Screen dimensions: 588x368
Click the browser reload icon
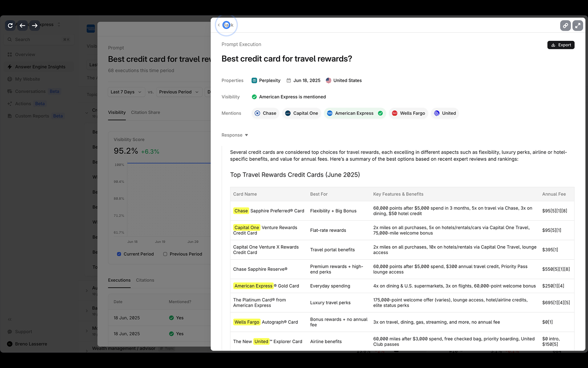[x=10, y=25]
